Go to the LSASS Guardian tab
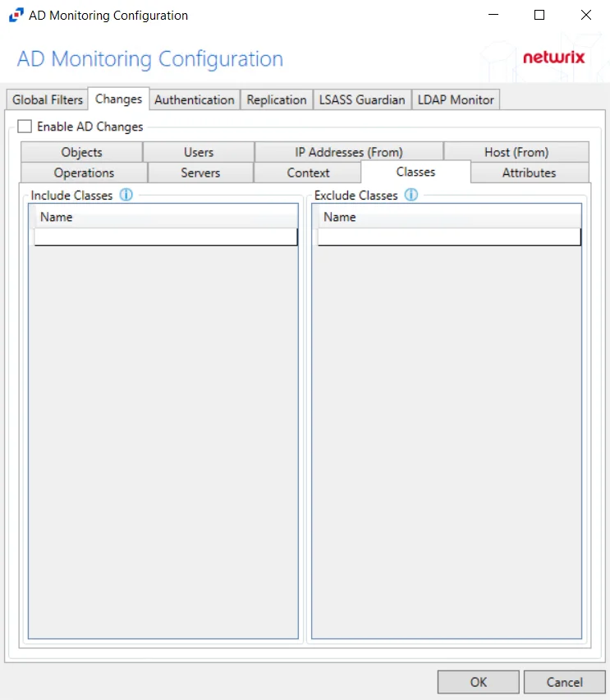Image resolution: width=610 pixels, height=700 pixels. click(x=362, y=99)
